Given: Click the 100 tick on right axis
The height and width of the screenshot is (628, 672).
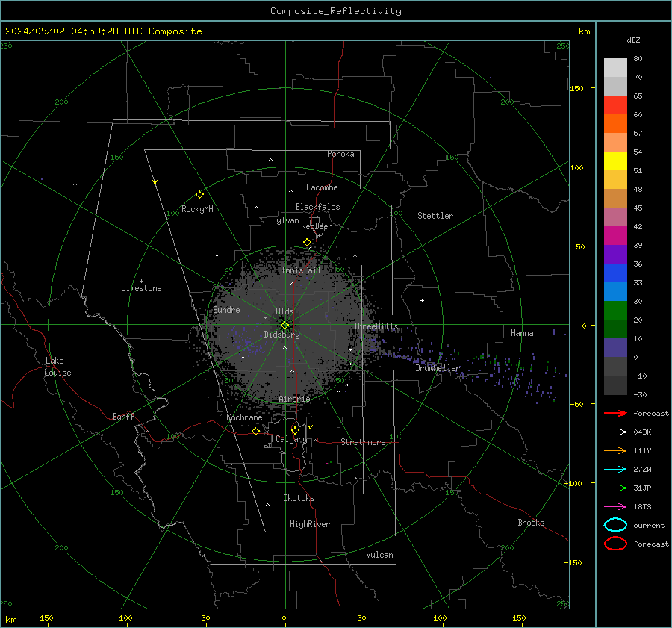Looking at the screenshot, I should coord(576,167).
